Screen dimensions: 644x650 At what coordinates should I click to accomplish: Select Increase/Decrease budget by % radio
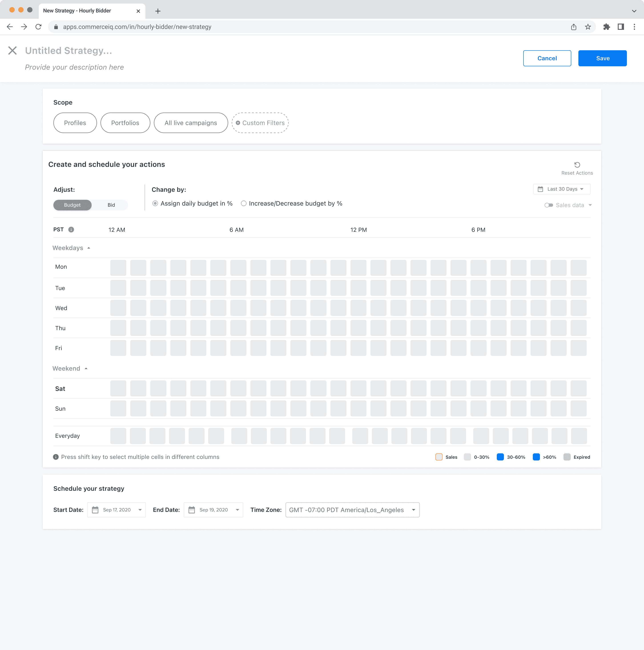click(x=244, y=204)
